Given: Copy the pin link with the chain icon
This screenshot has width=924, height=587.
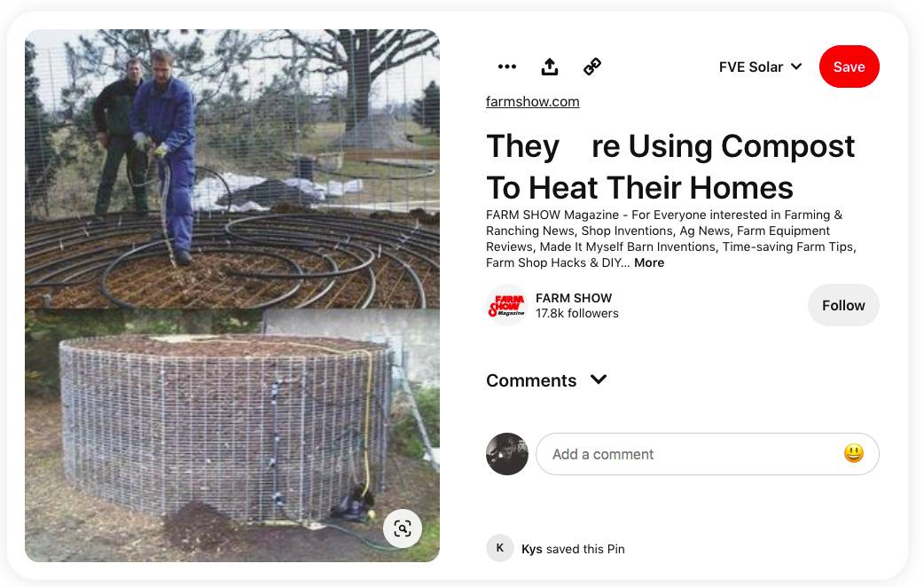Looking at the screenshot, I should [592, 67].
